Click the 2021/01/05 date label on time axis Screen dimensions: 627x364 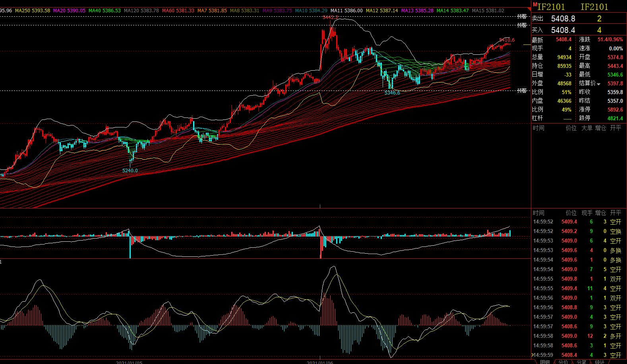pyautogui.click(x=129, y=362)
